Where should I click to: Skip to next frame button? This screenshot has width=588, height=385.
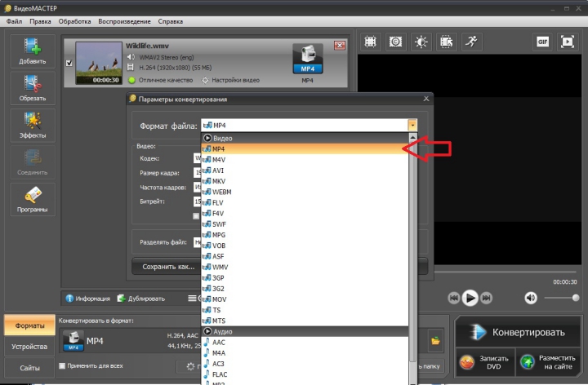tap(487, 298)
